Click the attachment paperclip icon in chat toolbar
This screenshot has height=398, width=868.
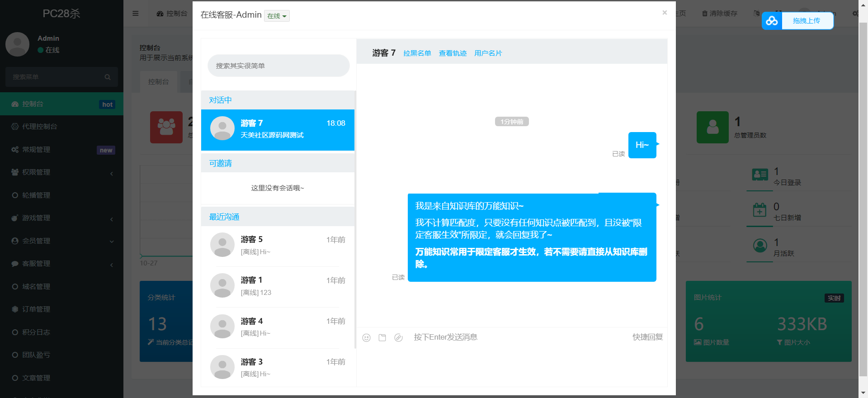click(398, 338)
